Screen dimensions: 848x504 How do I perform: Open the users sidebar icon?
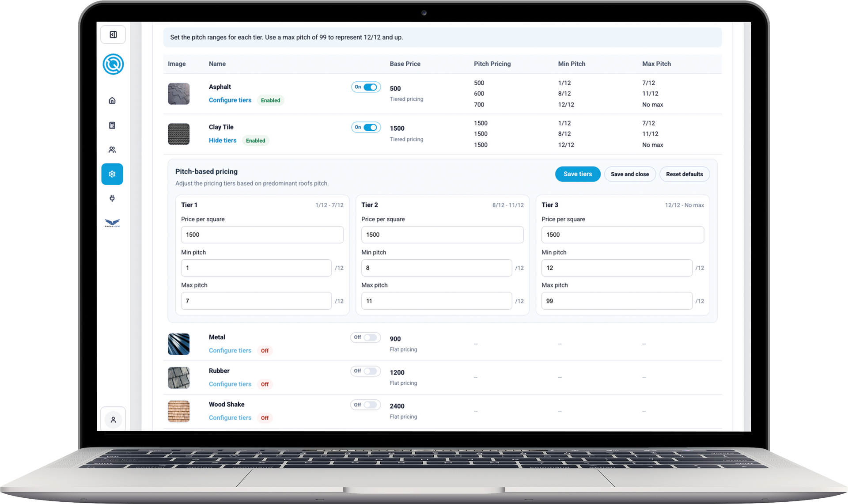click(112, 150)
